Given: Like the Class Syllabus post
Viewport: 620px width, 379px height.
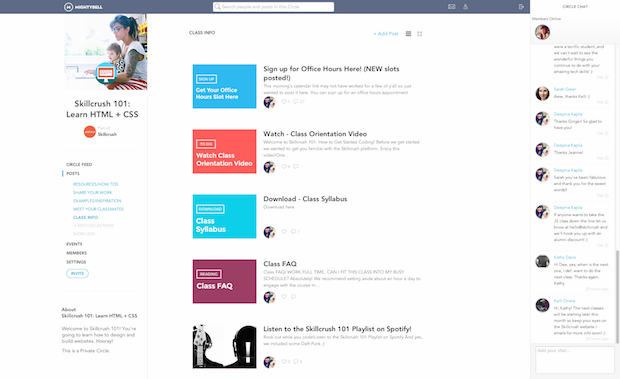Looking at the screenshot, I should 284,232.
